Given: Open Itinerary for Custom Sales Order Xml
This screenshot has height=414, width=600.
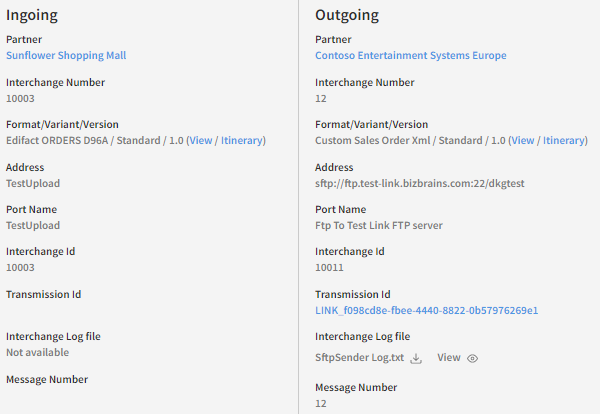Looking at the screenshot, I should tap(563, 141).
